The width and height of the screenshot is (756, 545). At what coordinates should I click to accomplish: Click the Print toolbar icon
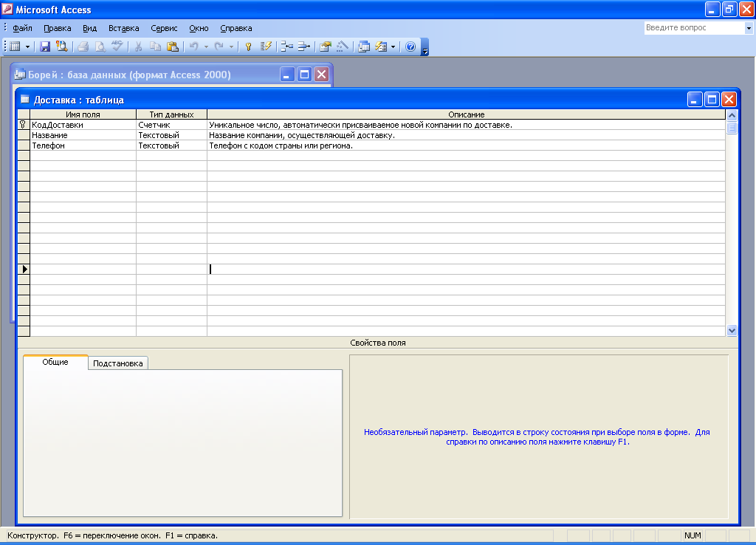[x=83, y=47]
